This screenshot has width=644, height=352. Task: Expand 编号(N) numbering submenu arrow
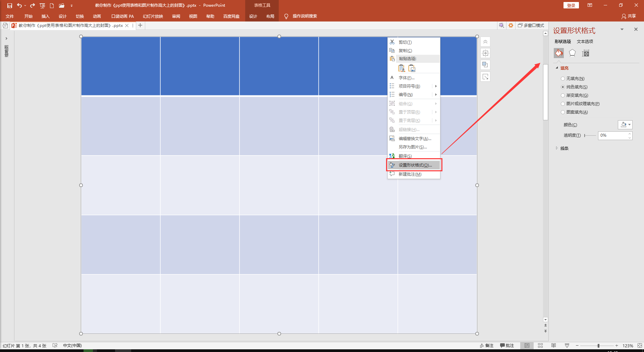tap(436, 95)
